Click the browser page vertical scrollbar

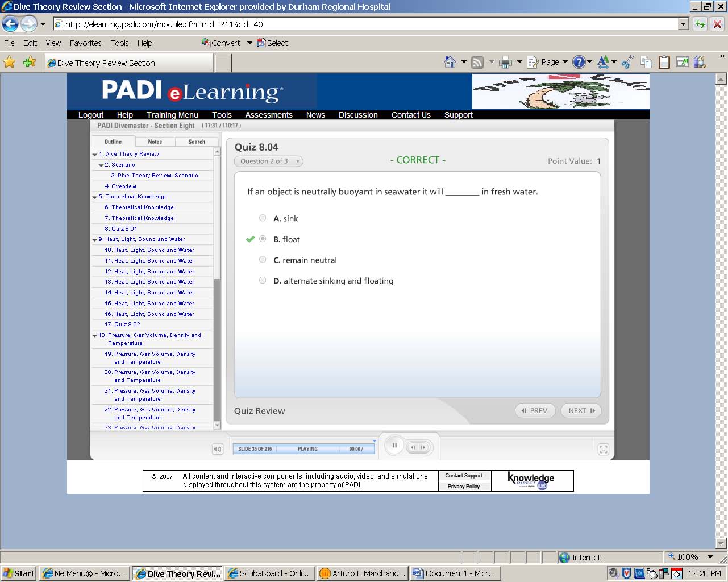(x=721, y=311)
